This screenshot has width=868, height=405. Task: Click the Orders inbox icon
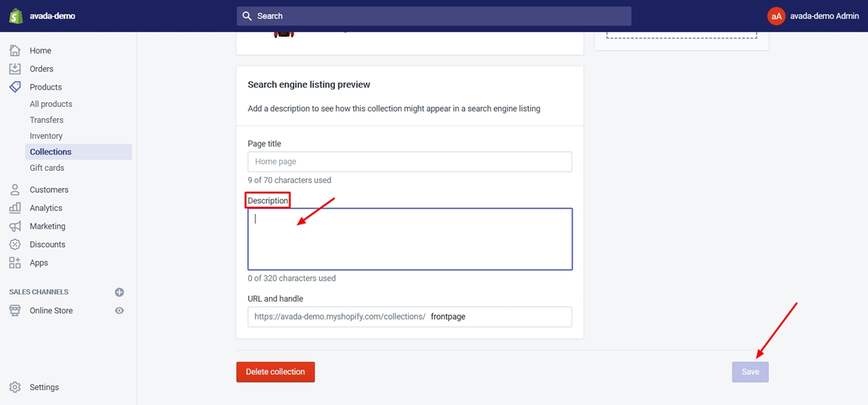[15, 69]
